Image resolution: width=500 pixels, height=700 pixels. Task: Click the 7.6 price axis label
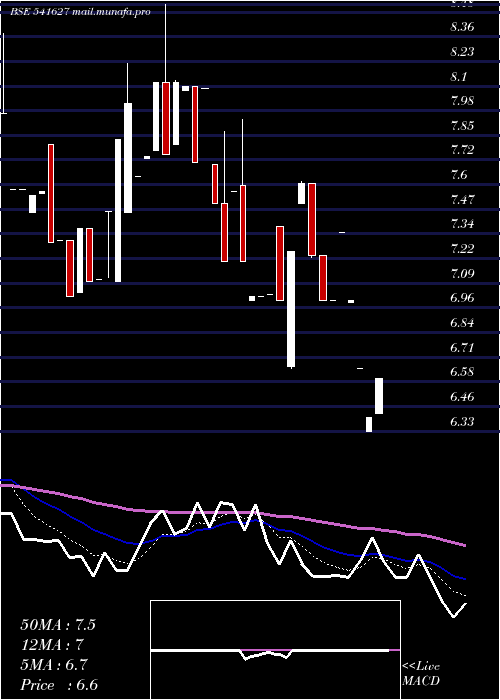459,175
